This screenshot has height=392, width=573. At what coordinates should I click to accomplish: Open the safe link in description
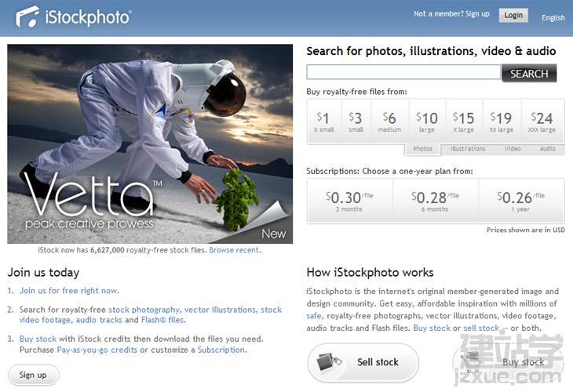click(314, 316)
